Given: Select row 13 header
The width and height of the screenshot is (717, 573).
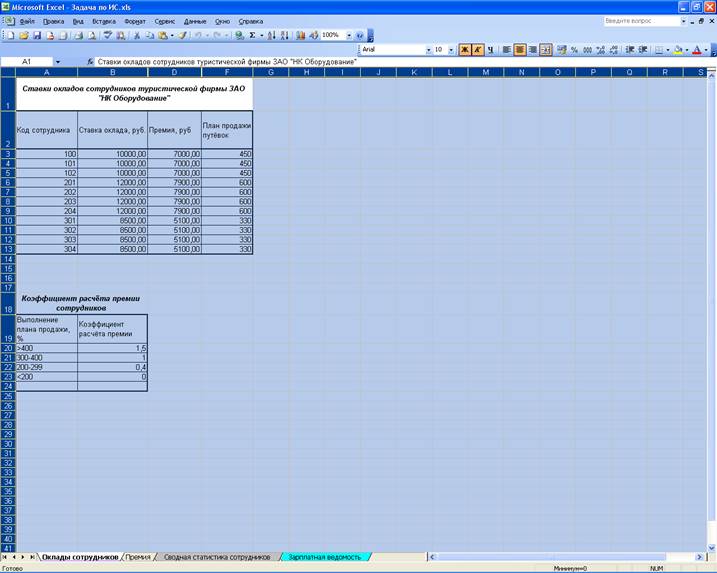Looking at the screenshot, I should point(8,249).
